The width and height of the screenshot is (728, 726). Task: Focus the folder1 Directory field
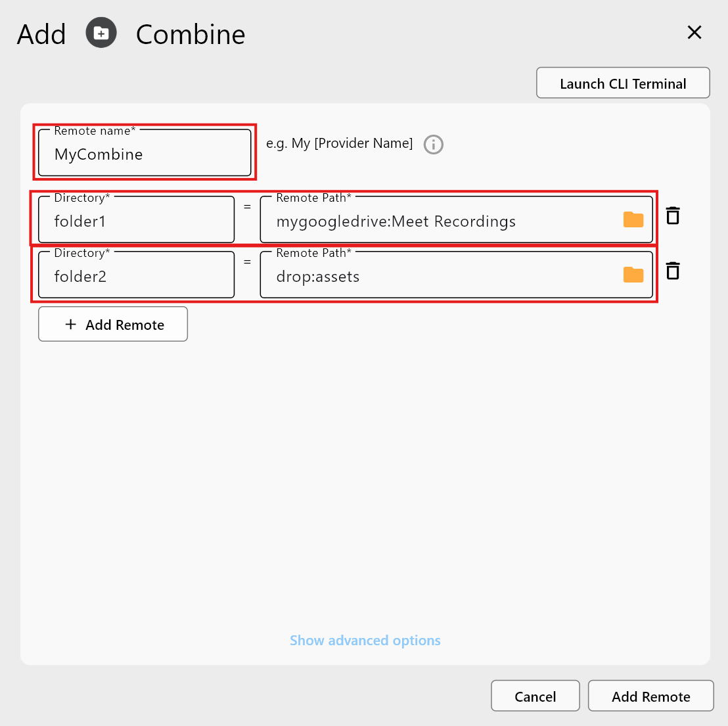135,221
